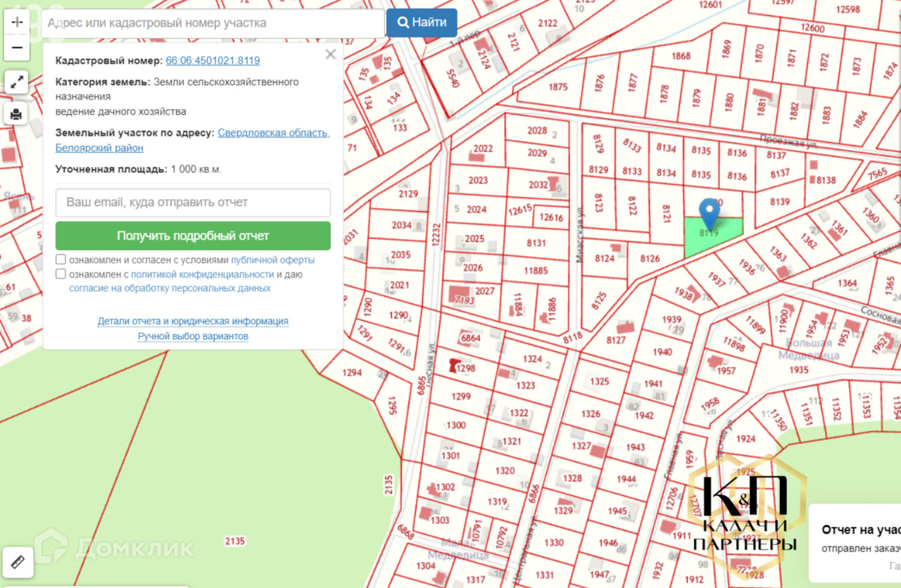The width and height of the screenshot is (901, 588).
Task: Click the blue location pin marker
Action: 710,214
